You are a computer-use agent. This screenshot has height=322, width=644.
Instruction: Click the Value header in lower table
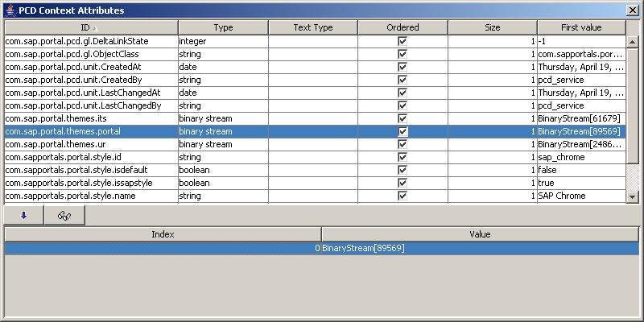tap(480, 234)
